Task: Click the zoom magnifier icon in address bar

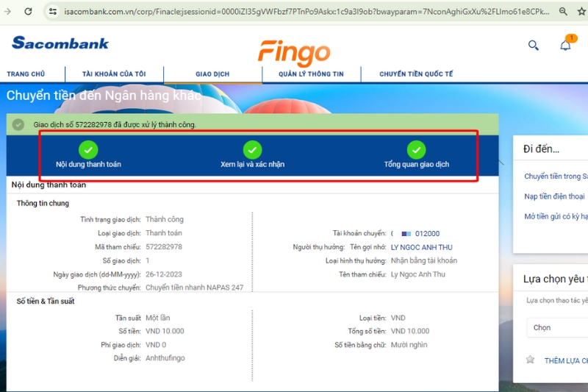Action: 563,12
